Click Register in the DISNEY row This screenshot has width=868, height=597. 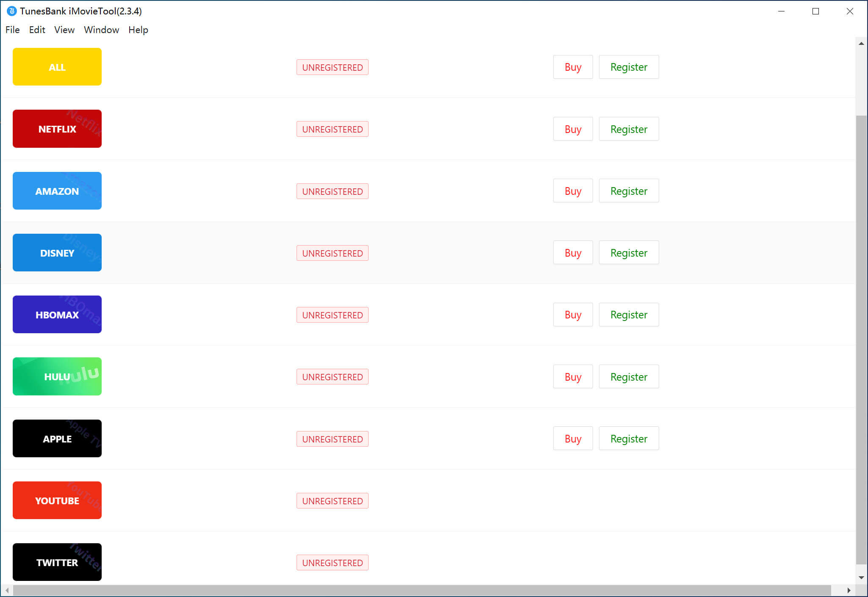(629, 253)
